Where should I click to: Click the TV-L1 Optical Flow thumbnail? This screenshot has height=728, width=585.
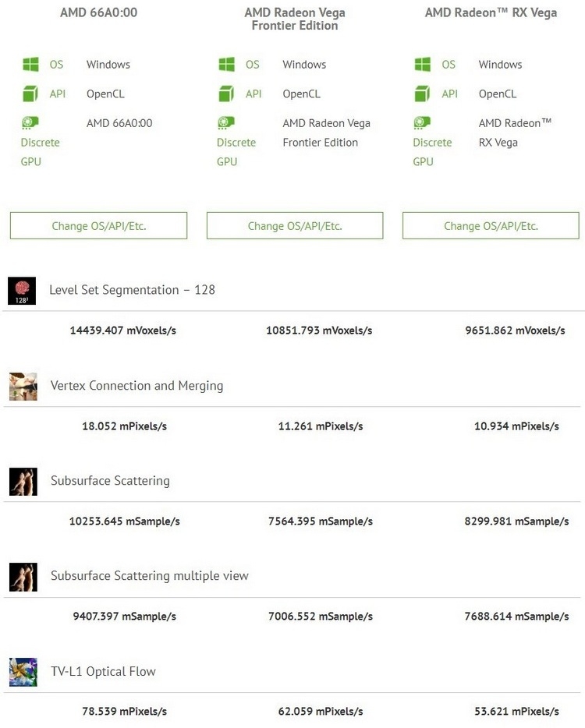23,672
